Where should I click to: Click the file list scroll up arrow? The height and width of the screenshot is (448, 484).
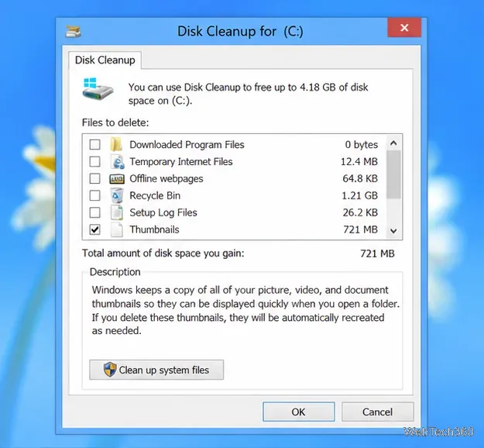(x=393, y=143)
